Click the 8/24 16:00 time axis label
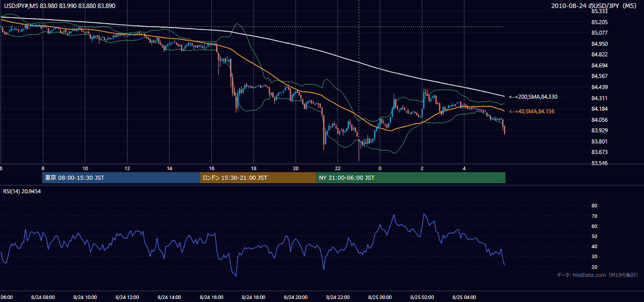Image resolution: width=644 pixels, height=302 pixels. coord(211,297)
